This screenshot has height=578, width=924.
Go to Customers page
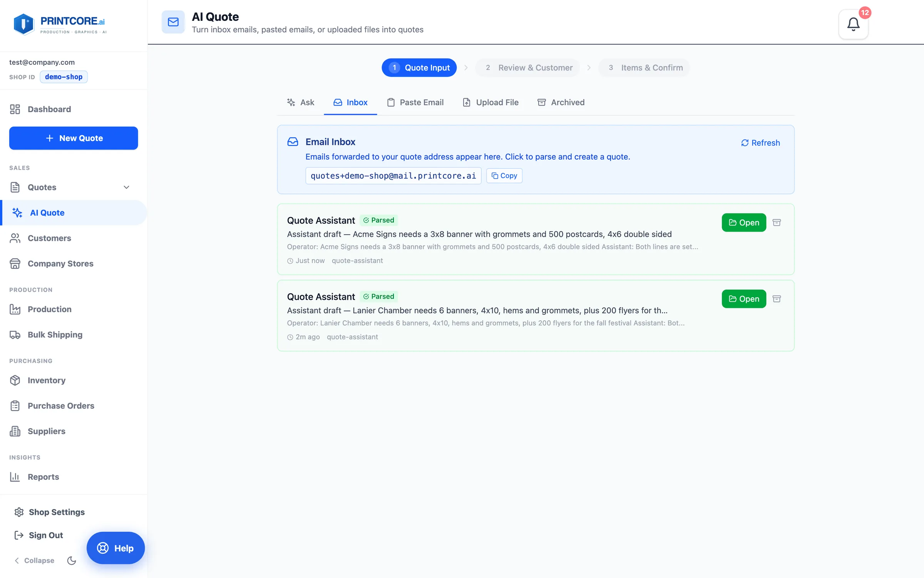(74, 238)
